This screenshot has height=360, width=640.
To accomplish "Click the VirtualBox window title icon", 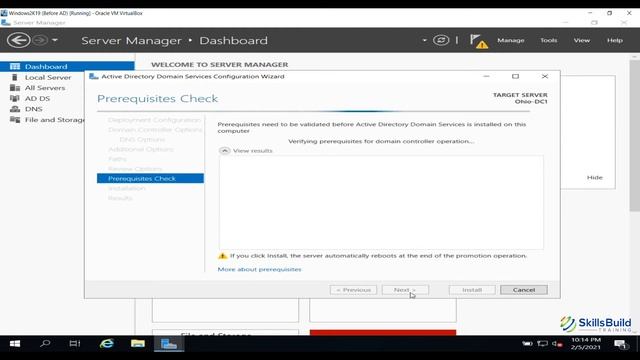I will [4, 13].
